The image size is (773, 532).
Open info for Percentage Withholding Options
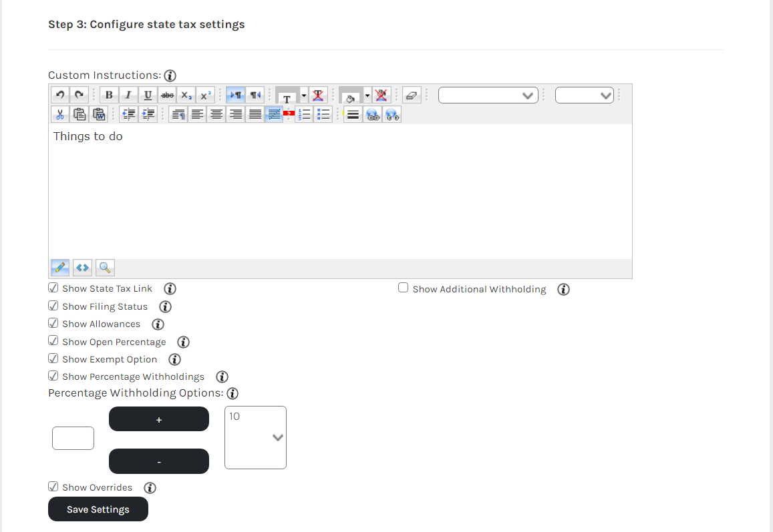click(x=233, y=394)
